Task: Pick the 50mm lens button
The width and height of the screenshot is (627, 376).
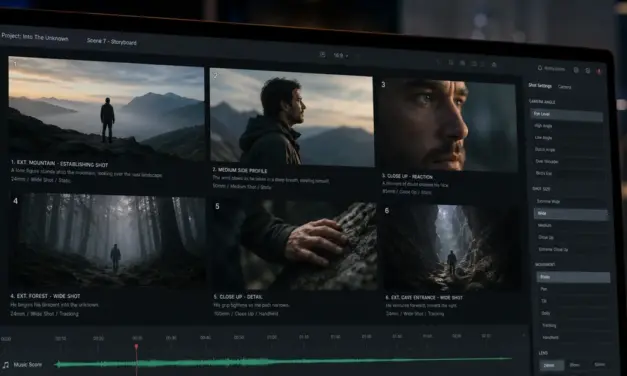Action: point(599,364)
